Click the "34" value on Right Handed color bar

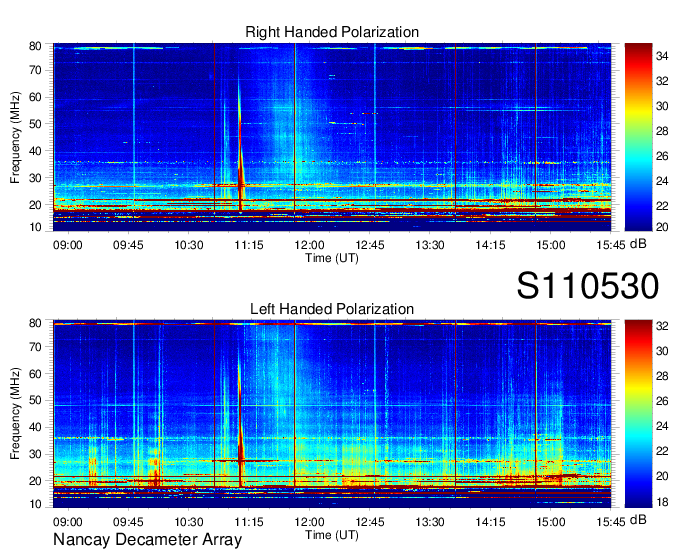click(662, 56)
